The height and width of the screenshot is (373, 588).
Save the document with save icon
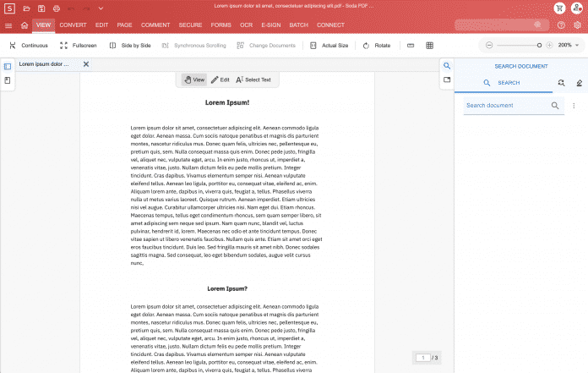click(41, 8)
